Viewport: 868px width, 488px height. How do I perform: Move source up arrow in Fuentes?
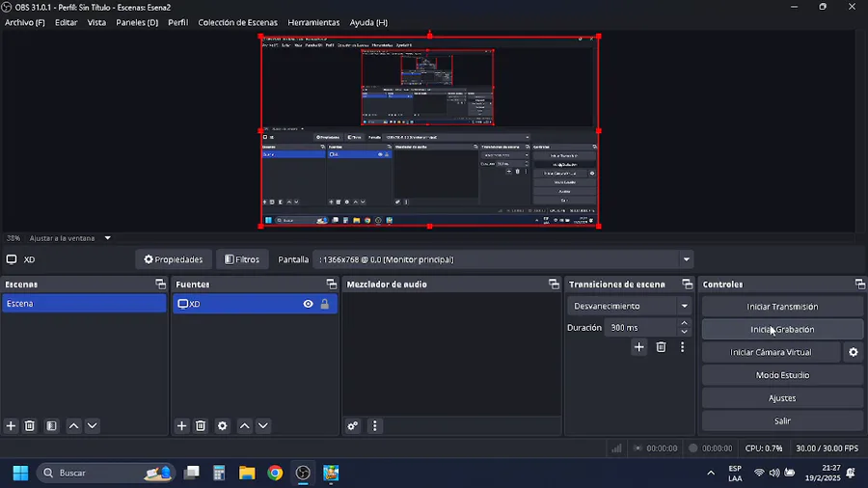[245, 425]
